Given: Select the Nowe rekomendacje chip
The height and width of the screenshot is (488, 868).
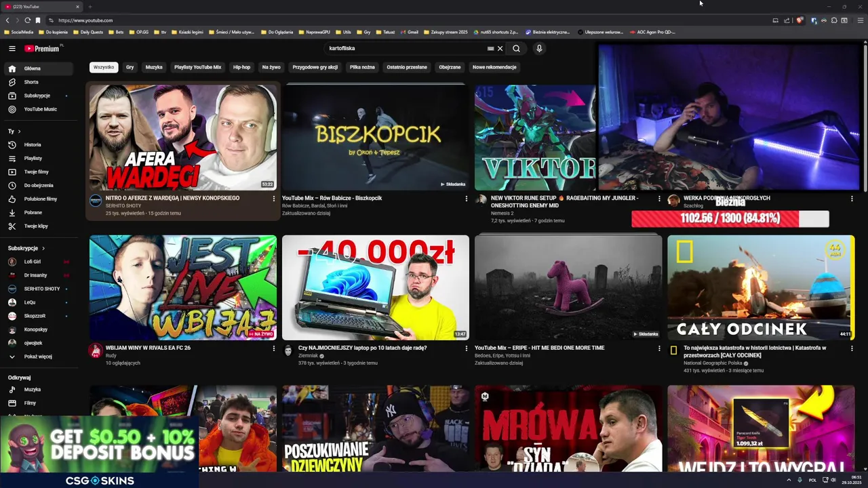Looking at the screenshot, I should coord(494,67).
